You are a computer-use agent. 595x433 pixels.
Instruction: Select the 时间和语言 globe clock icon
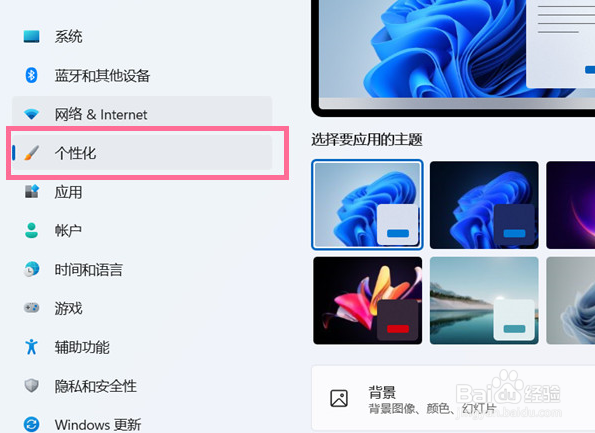[31, 269]
